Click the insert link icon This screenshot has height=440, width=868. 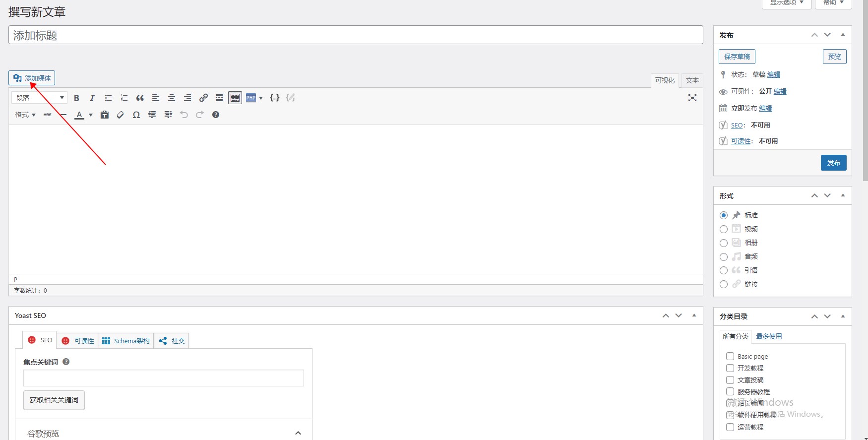click(x=203, y=98)
